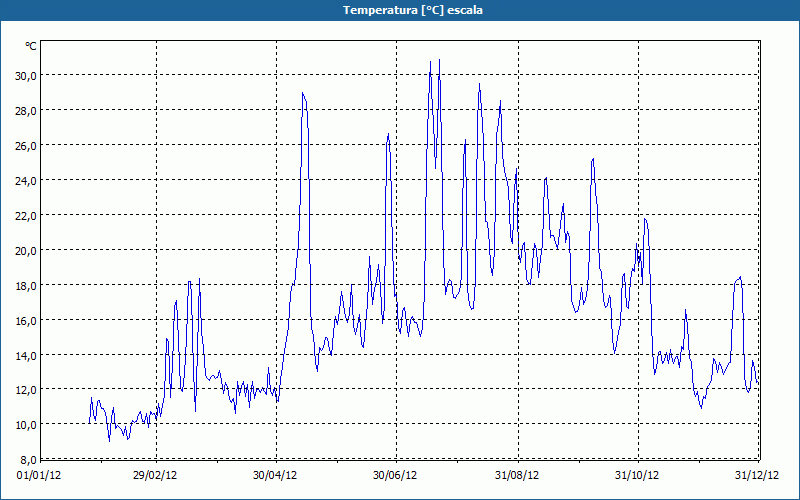Click the 30/04/12 date label
Viewport: 800px width, 500px height.
tap(275, 476)
